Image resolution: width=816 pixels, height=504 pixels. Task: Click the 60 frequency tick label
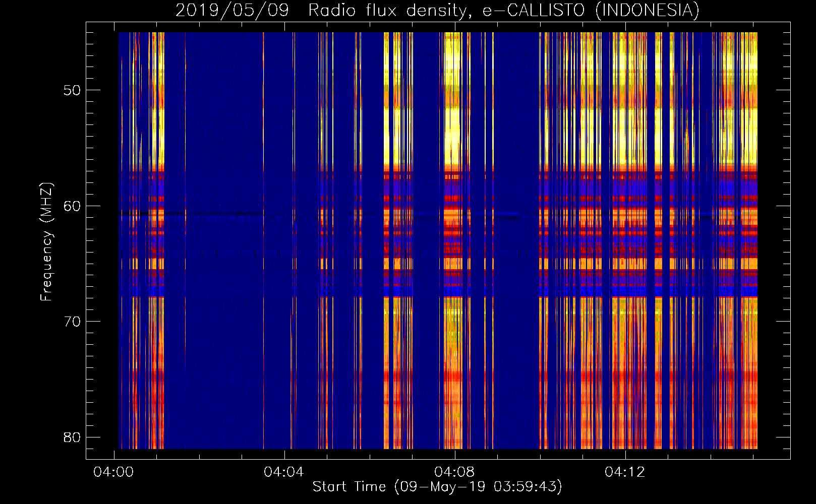click(72, 206)
